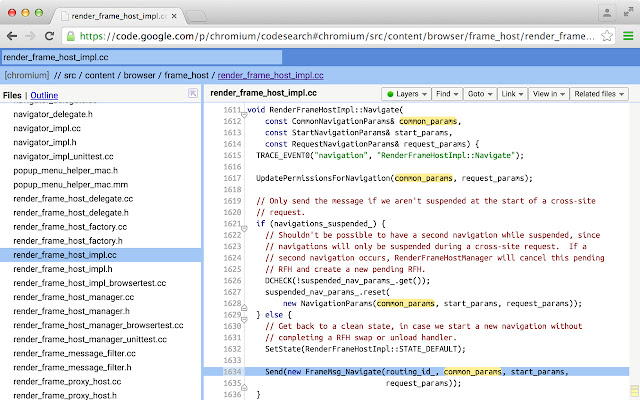Toggle the fold marker at line 1629
Image resolution: width=640 pixels, height=400 pixels.
(x=244, y=320)
